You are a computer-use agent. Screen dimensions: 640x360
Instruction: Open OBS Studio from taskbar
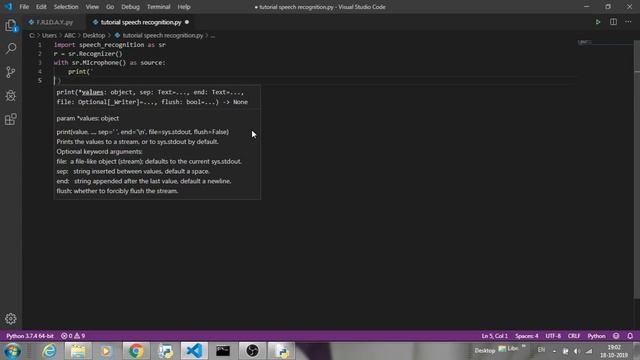click(252, 351)
